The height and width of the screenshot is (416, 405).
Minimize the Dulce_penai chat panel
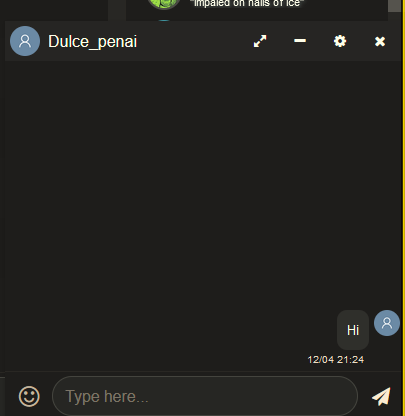(300, 41)
